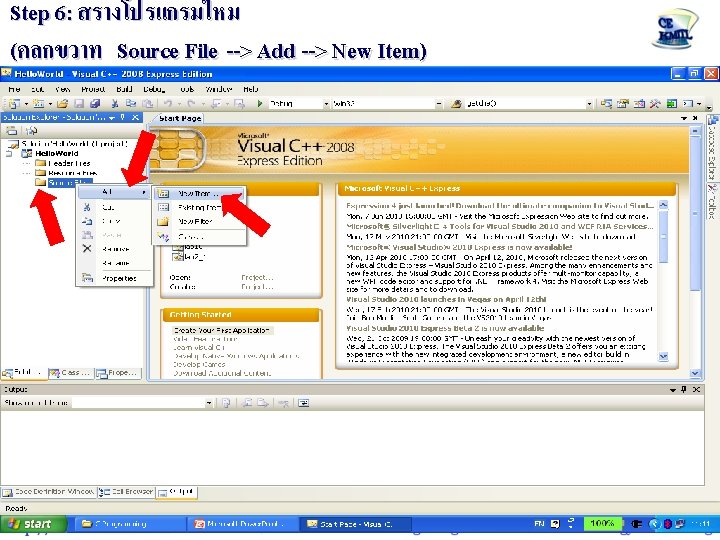Click the Save All toolbar icon
The width and height of the screenshot is (720, 540).
pyautogui.click(x=95, y=104)
